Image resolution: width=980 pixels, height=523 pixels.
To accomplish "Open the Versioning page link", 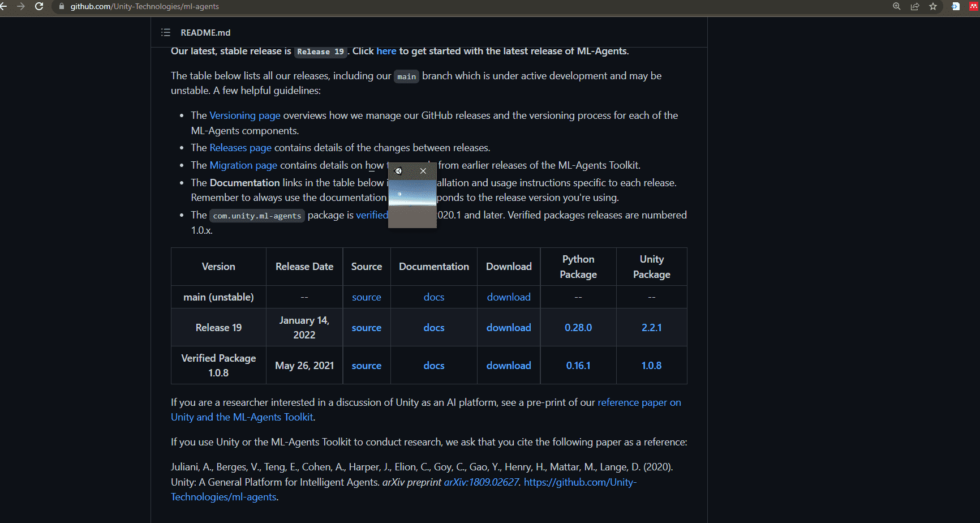I will point(245,115).
